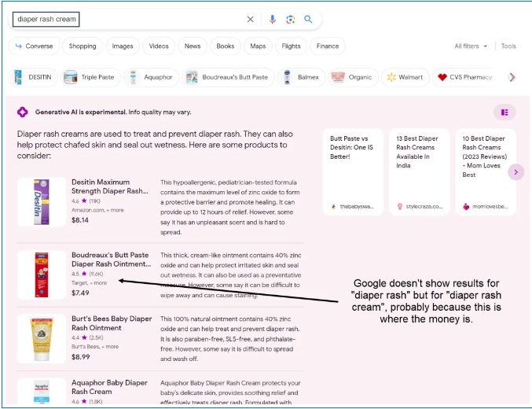Open Google Lens image search icon

[x=290, y=20]
